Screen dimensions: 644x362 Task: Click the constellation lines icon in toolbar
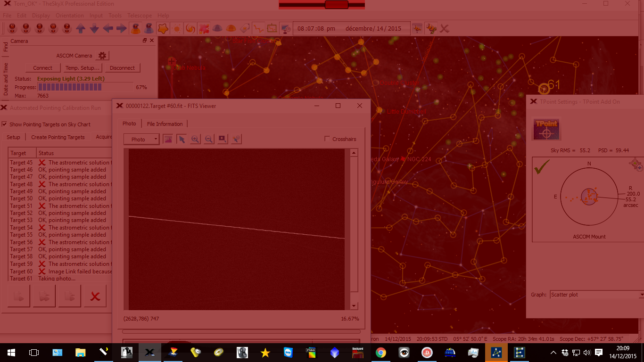click(258, 28)
